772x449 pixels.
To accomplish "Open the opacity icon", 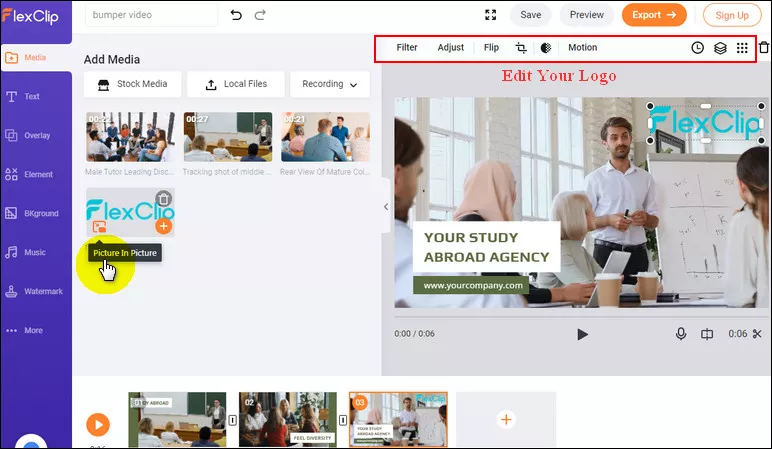I will (x=546, y=48).
